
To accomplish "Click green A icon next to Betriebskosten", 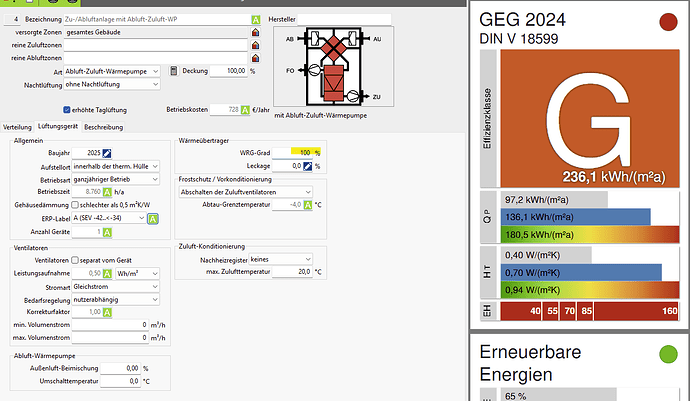I will click(246, 110).
